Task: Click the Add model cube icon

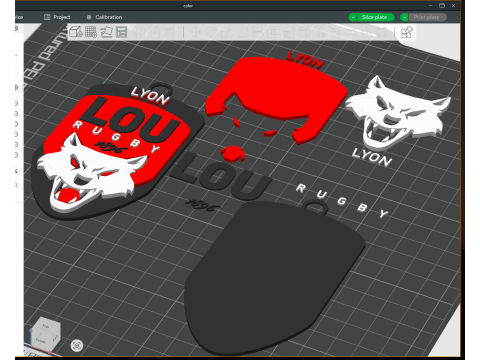Action: pyautogui.click(x=76, y=32)
